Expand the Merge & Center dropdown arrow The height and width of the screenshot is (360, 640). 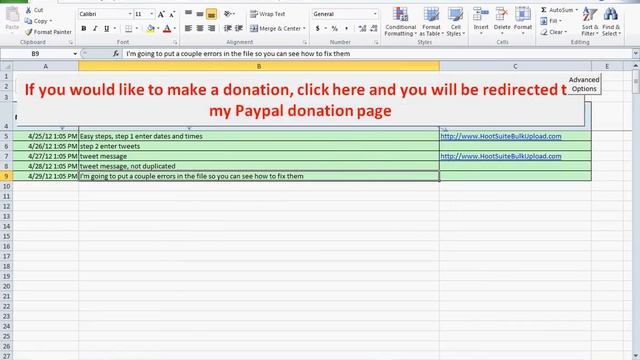304,29
